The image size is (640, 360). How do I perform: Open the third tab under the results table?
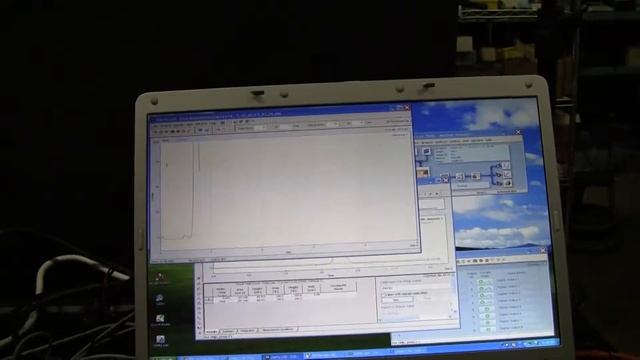pos(247,330)
